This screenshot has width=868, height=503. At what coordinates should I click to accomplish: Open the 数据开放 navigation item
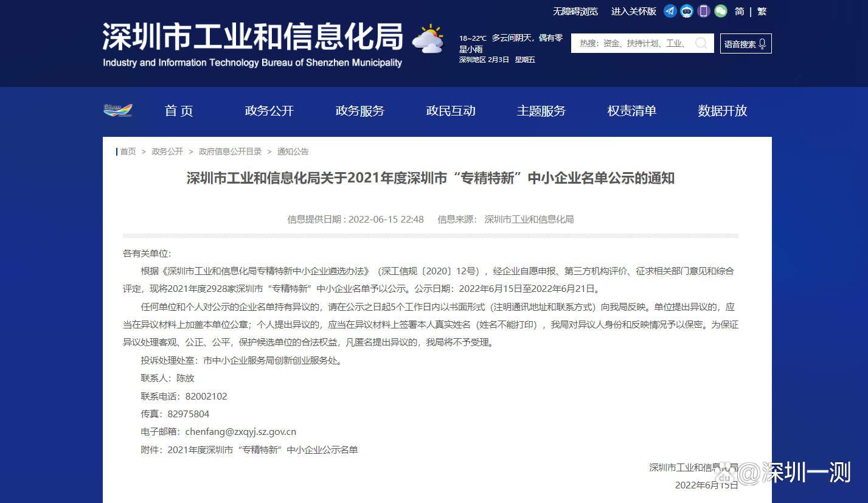pos(722,111)
